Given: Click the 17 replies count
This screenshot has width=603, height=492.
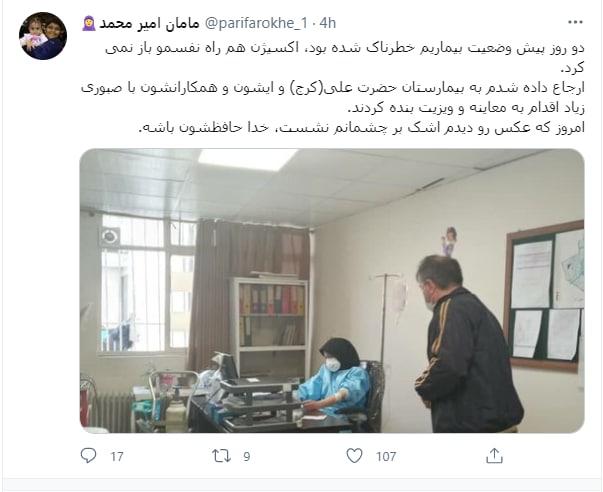Looking at the screenshot, I should click(117, 457).
